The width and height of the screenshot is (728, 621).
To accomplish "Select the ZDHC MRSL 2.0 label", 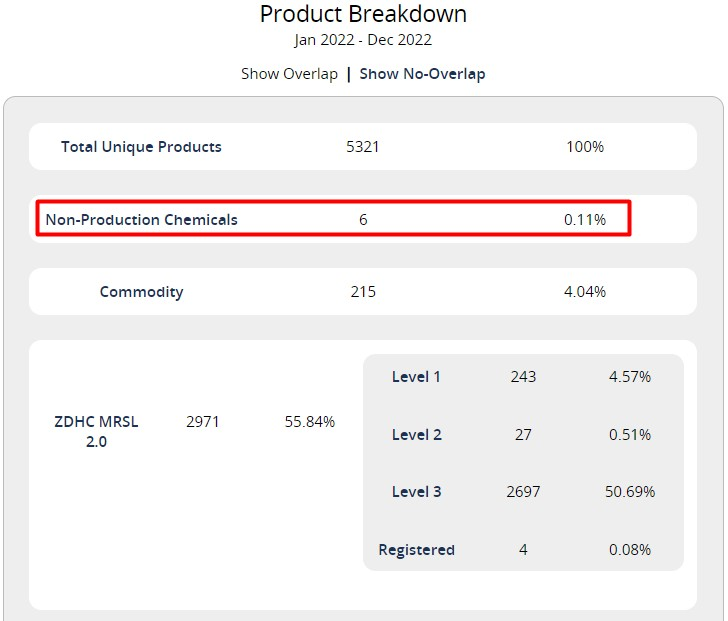I will (x=96, y=431).
